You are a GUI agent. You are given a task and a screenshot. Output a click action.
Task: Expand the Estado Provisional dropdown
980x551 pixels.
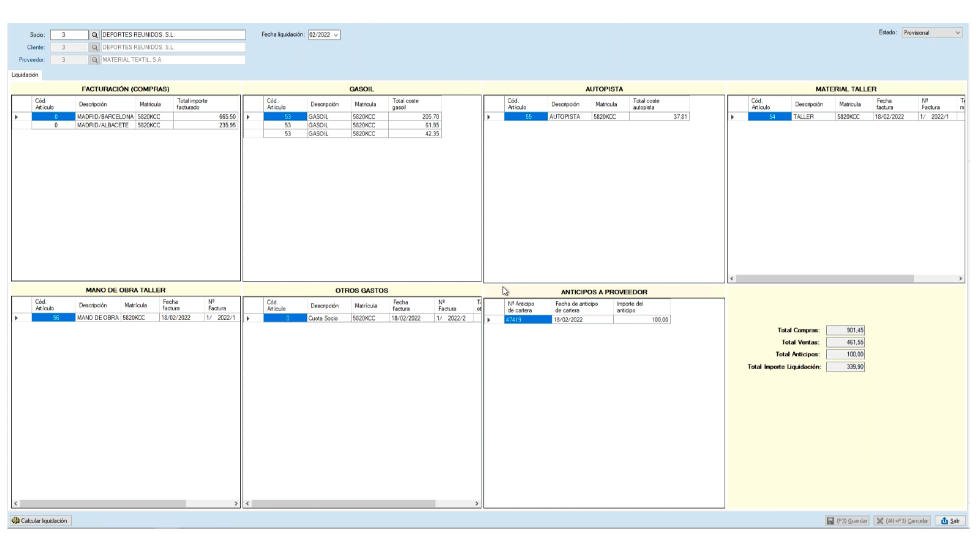tap(957, 33)
